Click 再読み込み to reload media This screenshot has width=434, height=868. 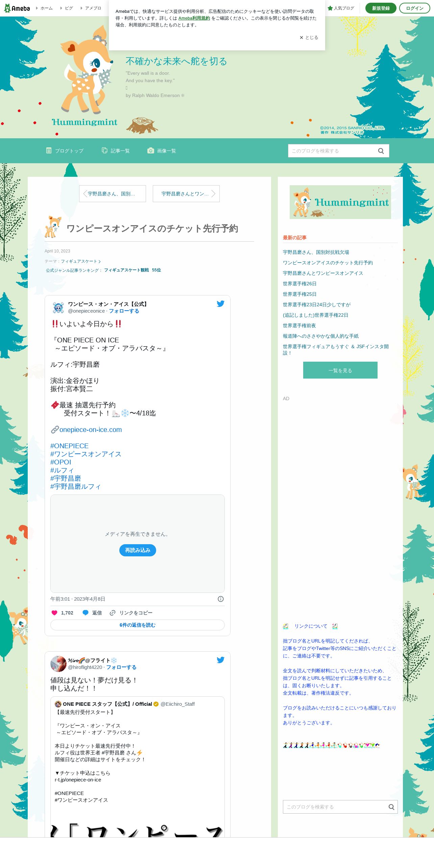point(138,550)
